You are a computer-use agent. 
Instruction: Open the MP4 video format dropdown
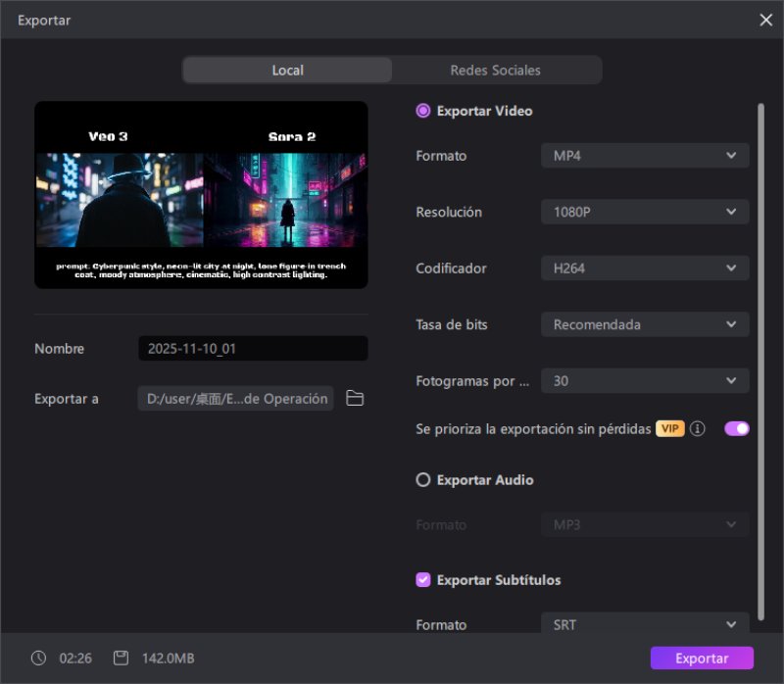tap(645, 156)
